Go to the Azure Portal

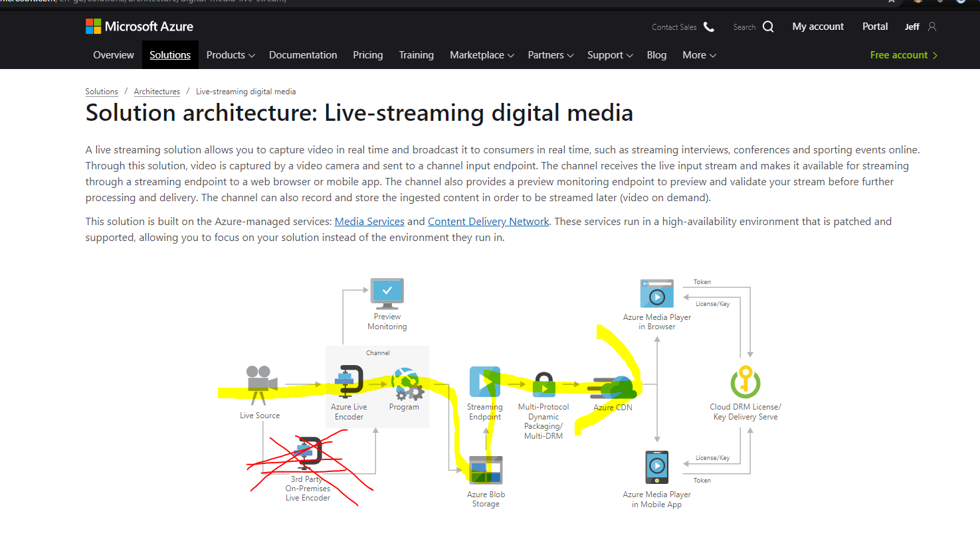click(875, 27)
